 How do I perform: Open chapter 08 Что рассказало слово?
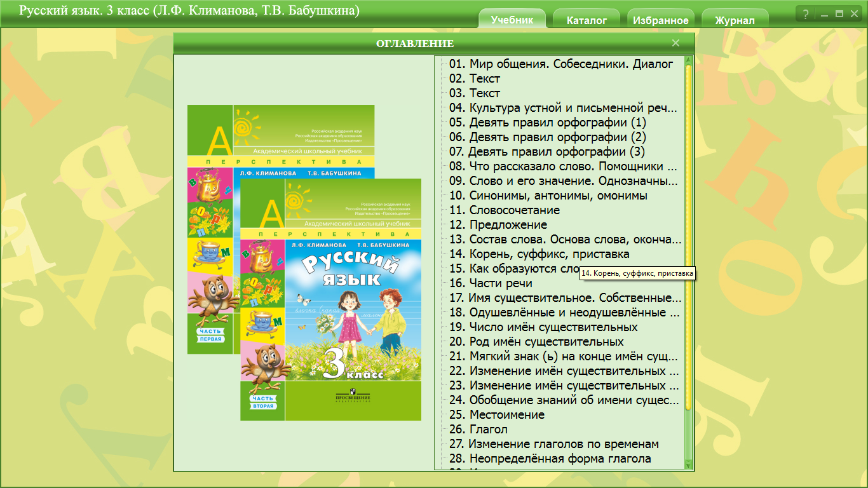pyautogui.click(x=564, y=166)
